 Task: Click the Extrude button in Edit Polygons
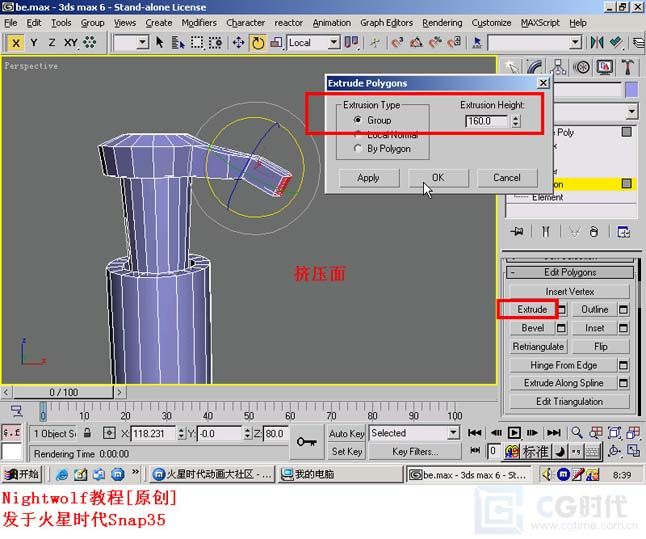pyautogui.click(x=532, y=309)
